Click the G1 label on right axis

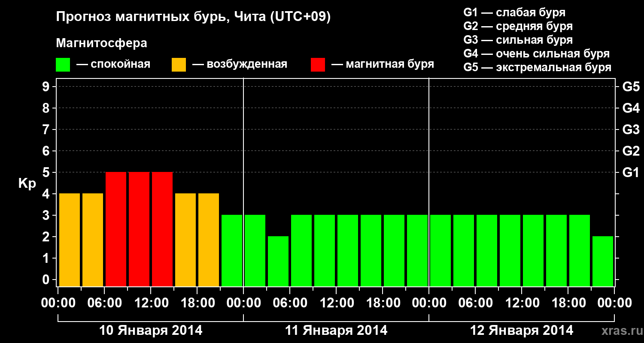(631, 173)
